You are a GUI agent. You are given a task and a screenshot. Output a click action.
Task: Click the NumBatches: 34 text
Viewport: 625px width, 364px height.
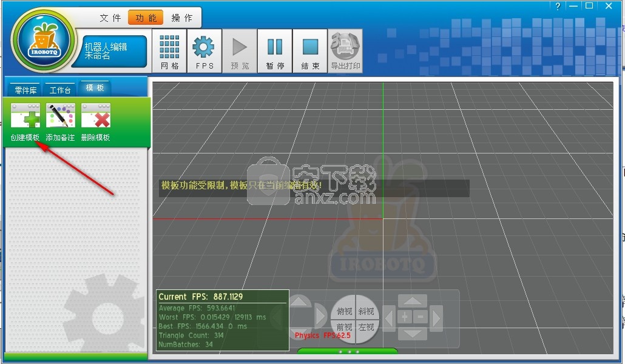(x=185, y=345)
